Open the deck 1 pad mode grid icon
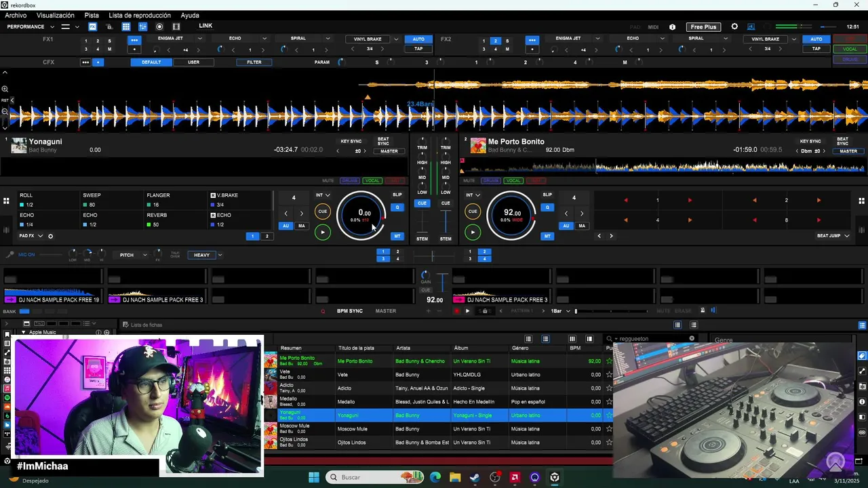The image size is (868, 488). 6,201
